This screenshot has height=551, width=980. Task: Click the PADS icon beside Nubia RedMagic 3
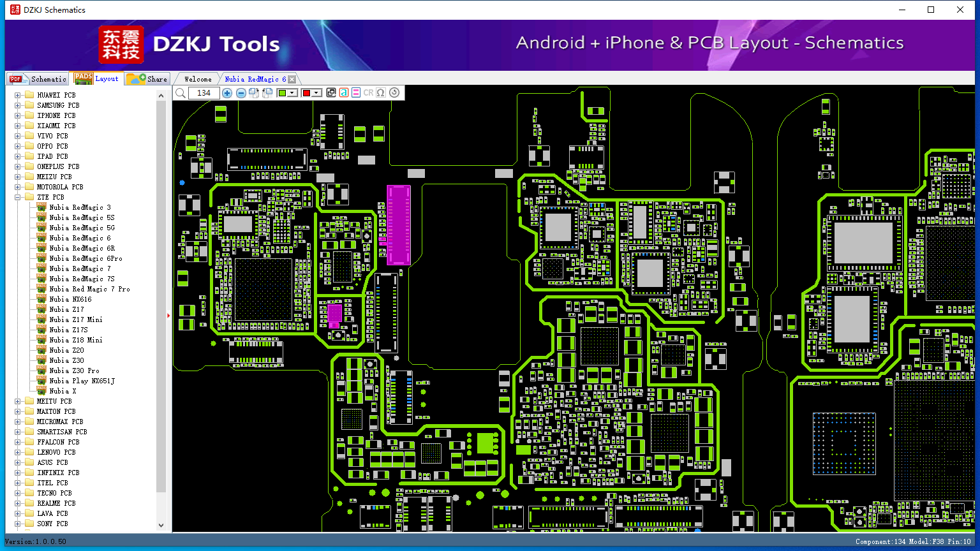pyautogui.click(x=41, y=207)
